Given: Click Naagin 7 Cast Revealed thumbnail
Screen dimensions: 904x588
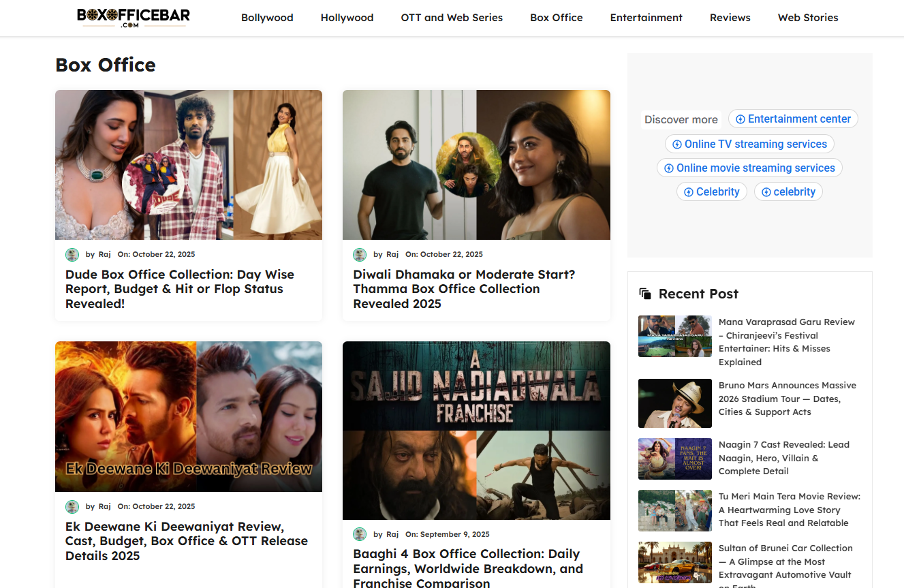Looking at the screenshot, I should coord(674,459).
